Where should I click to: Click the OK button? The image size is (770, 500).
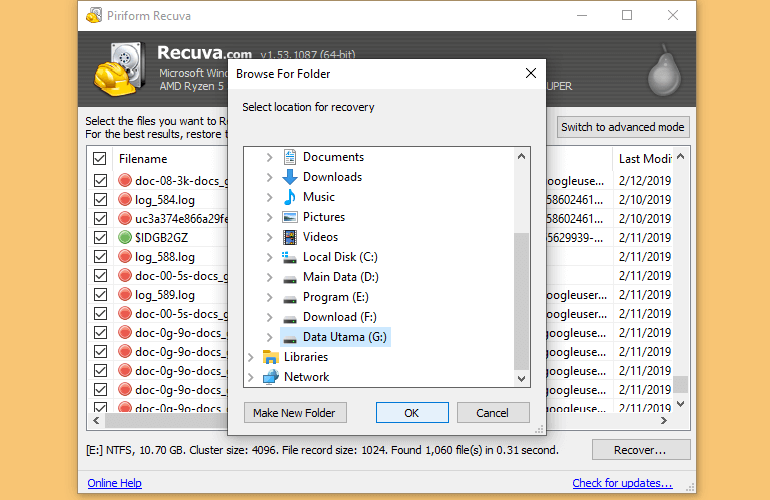pyautogui.click(x=412, y=413)
